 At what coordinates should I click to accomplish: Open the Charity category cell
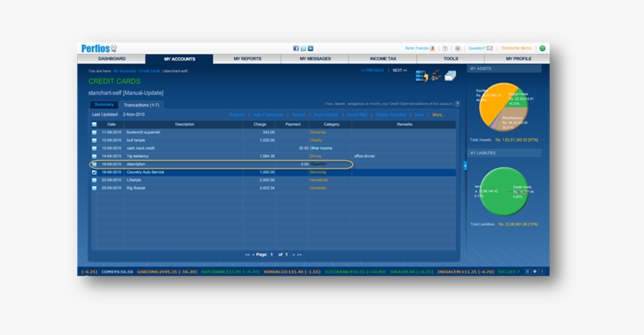pos(316,140)
